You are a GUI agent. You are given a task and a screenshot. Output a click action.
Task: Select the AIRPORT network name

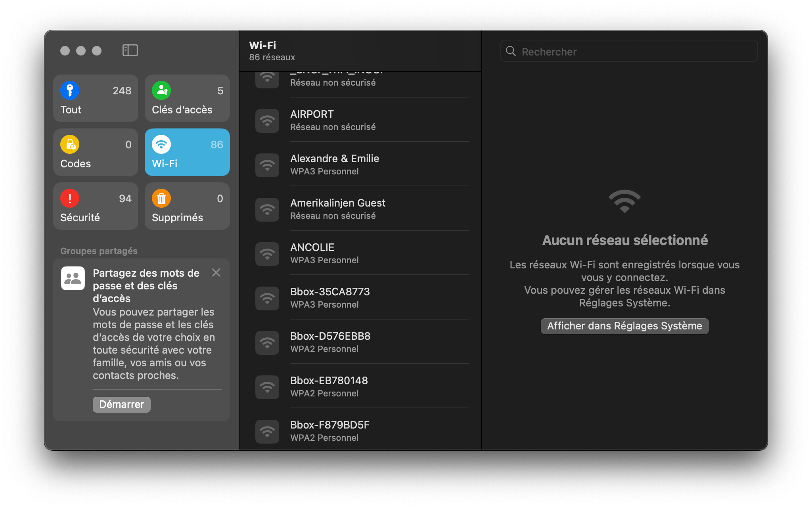[x=312, y=114]
